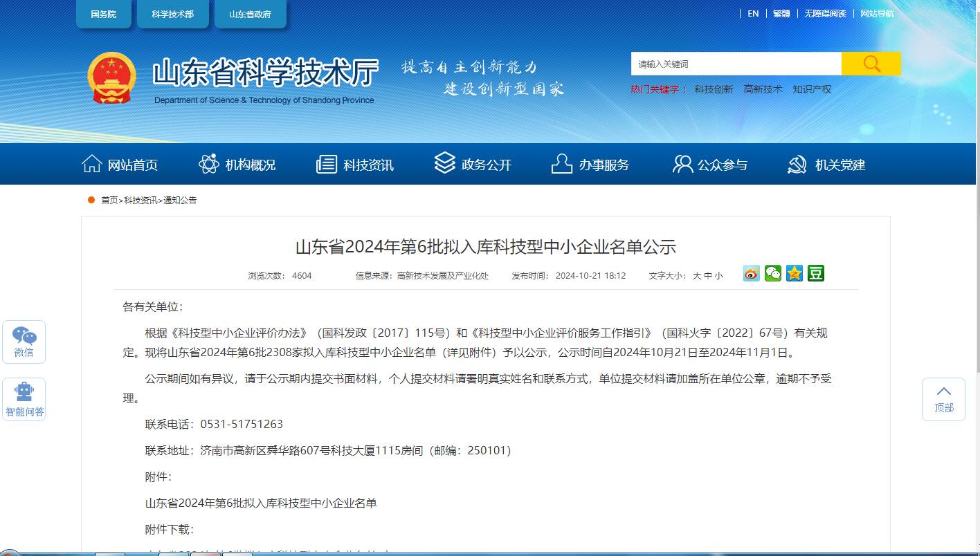Viewport: 980px width, 556px height.
Task: Open 机构概况 navigation menu
Action: [x=237, y=165]
